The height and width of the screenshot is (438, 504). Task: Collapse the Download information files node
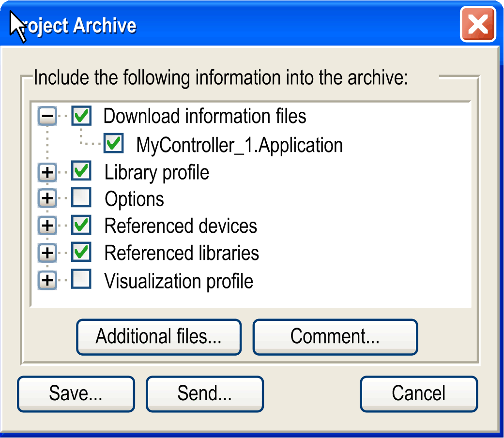pos(47,116)
